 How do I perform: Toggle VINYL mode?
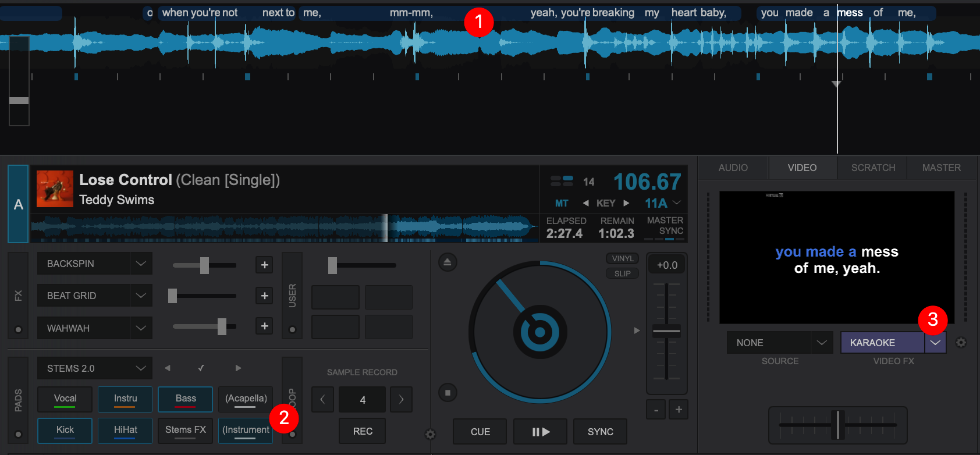tap(622, 258)
